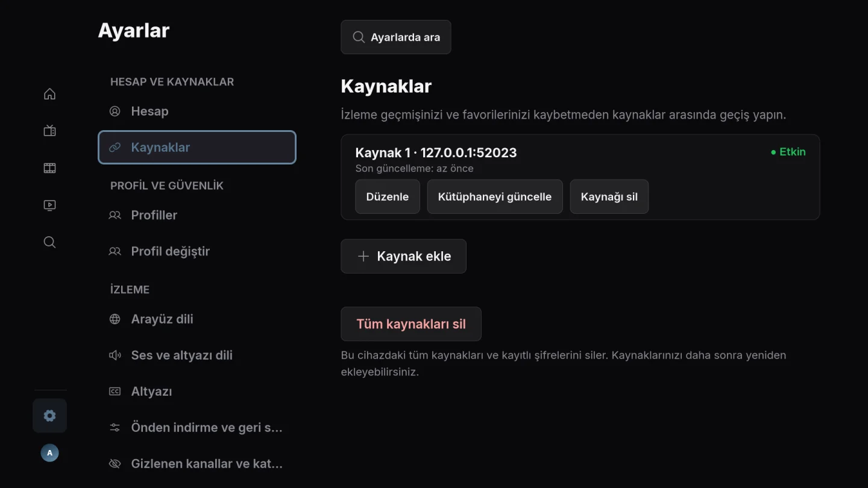Image resolution: width=868 pixels, height=488 pixels.
Task: Click the Settings gear icon in the sidebar
Action: (x=49, y=416)
